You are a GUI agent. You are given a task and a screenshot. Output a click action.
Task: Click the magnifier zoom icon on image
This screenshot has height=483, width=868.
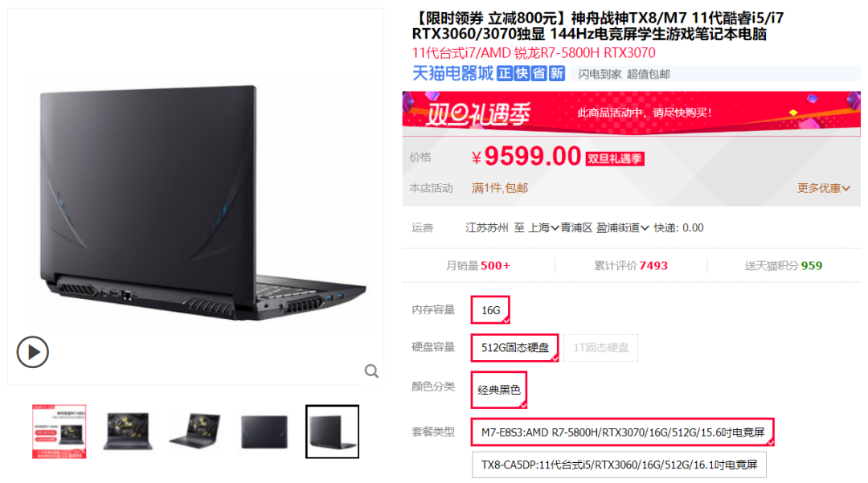[x=371, y=371]
